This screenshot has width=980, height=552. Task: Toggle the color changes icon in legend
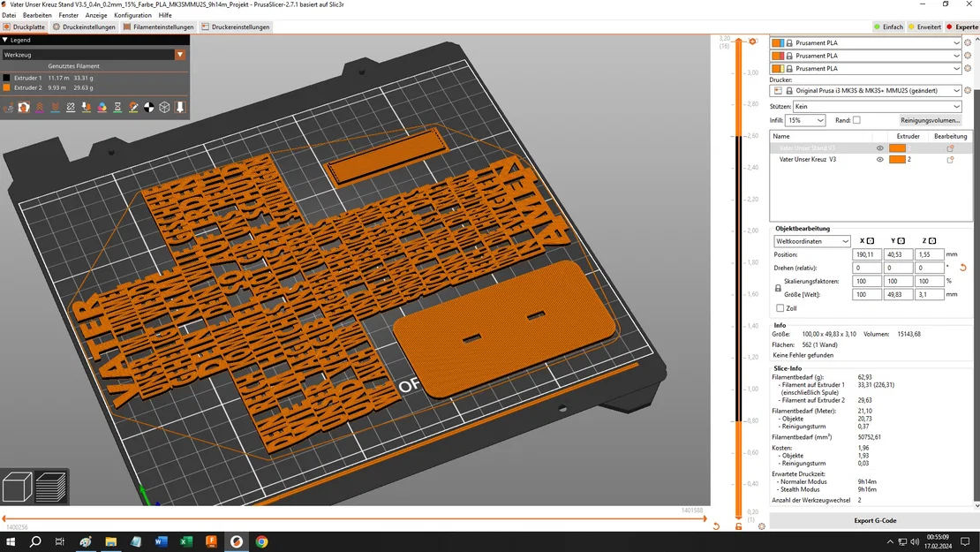pyautogui.click(x=102, y=108)
